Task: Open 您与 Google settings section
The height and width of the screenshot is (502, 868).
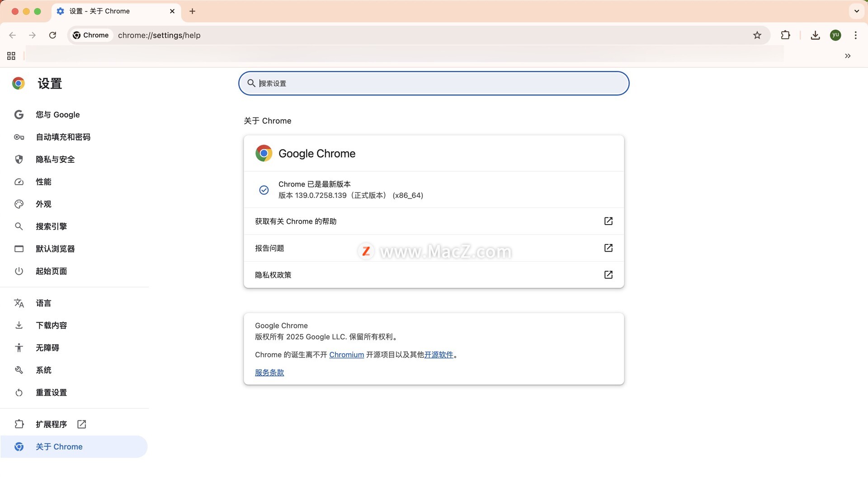Action: coord(74,115)
